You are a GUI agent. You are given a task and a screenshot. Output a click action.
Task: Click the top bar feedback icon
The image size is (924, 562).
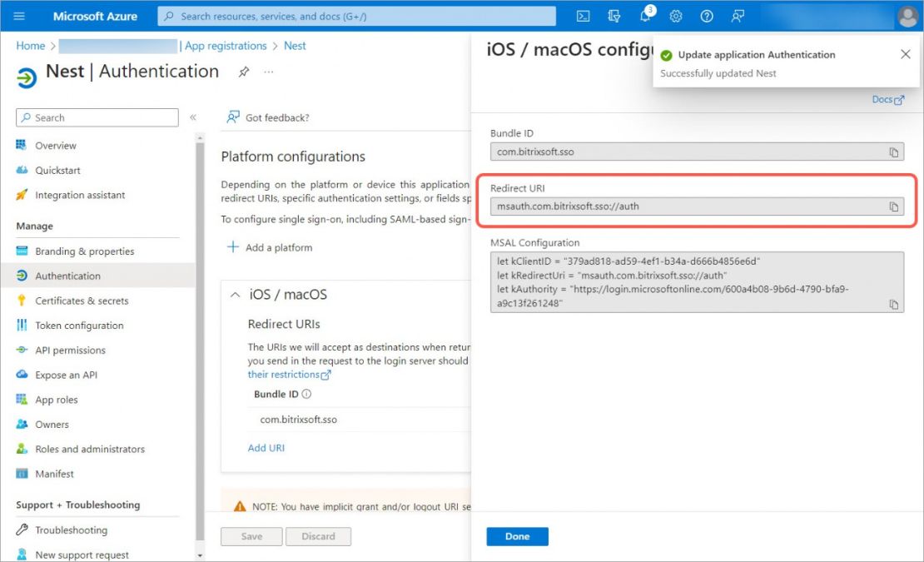tap(738, 16)
